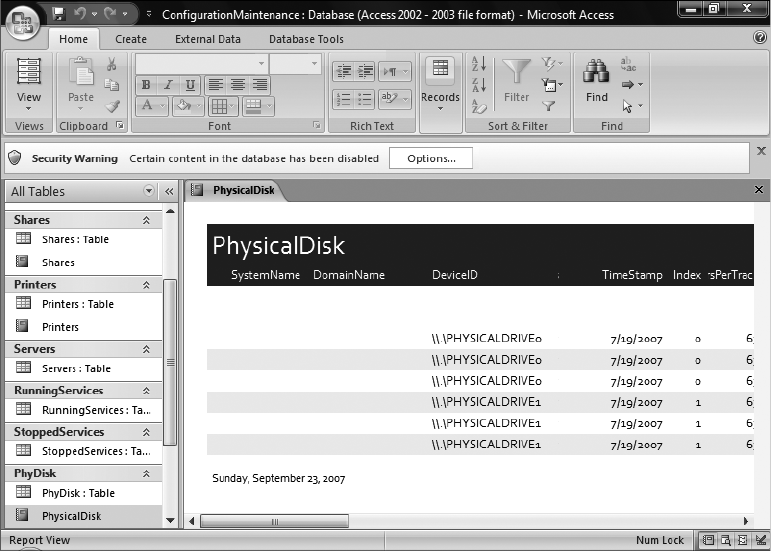Save via Quick Access toolbar disk icon
This screenshot has height=551, width=771.
click(59, 14)
